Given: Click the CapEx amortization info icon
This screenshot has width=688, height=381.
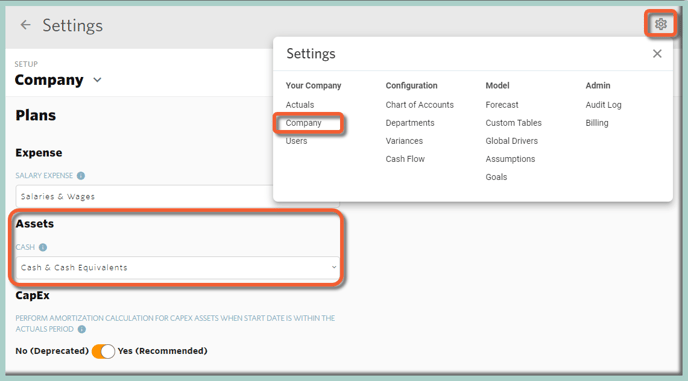Looking at the screenshot, I should (82, 329).
